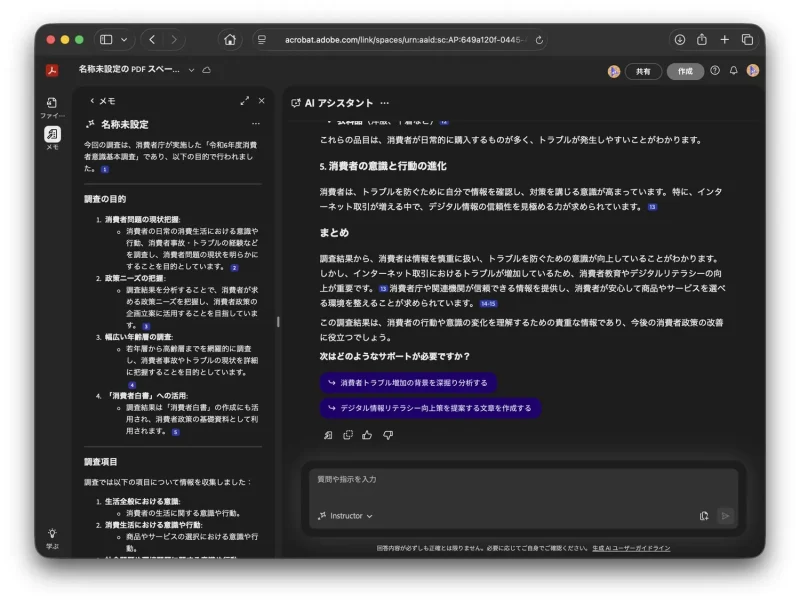Save the response to a note
This screenshot has height=604, width=800.
[328, 435]
